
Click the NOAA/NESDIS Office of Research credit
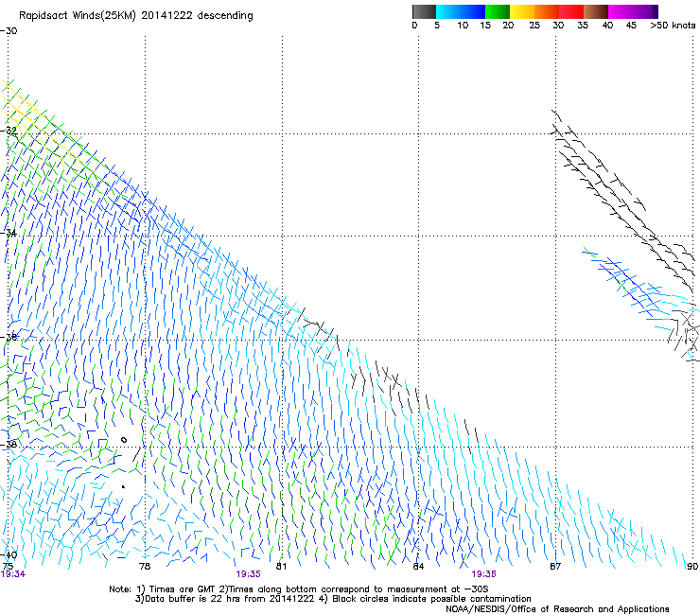tap(557, 609)
